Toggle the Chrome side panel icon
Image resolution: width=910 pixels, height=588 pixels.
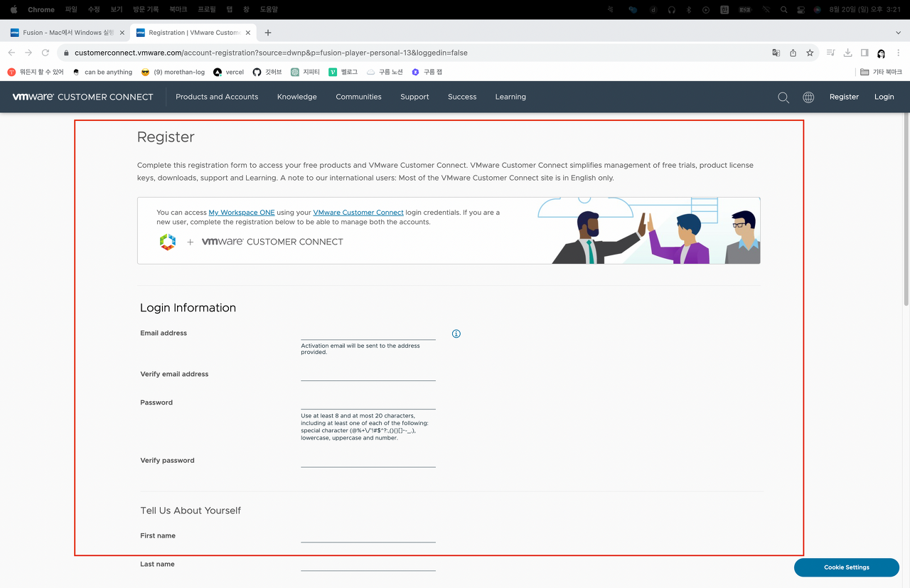864,53
